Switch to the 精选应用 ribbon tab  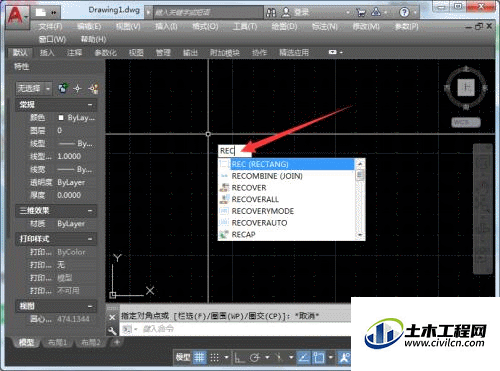point(294,52)
